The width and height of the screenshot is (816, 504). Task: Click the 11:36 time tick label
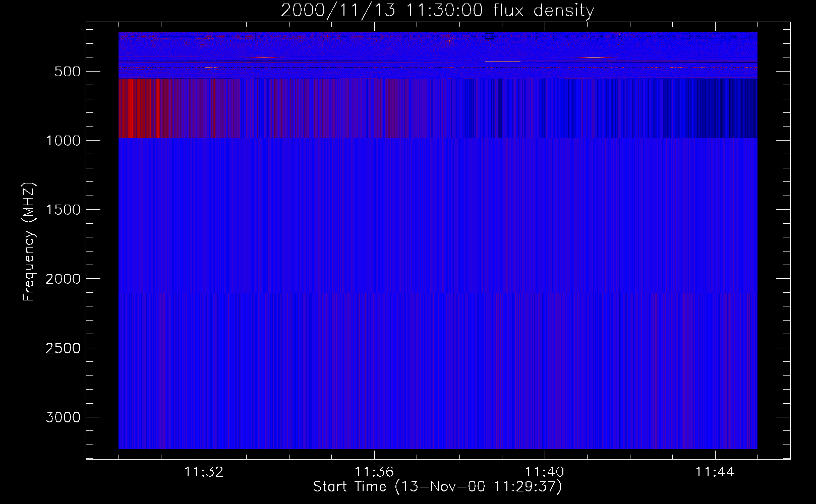tap(374, 472)
